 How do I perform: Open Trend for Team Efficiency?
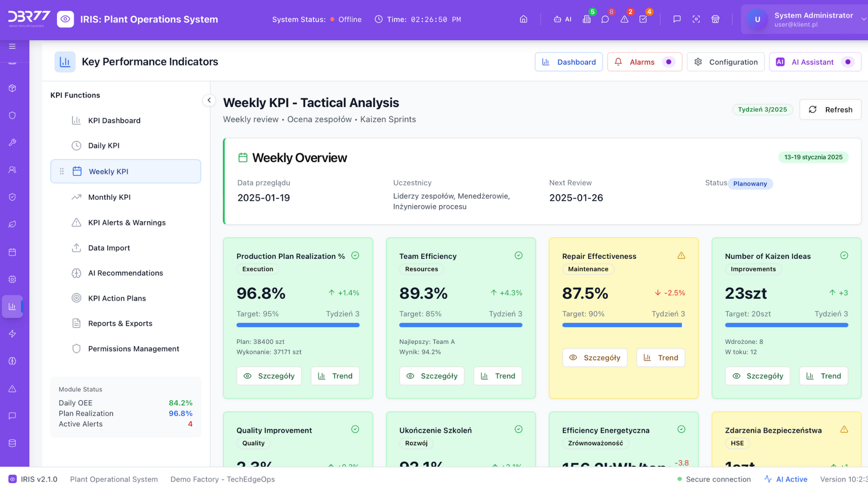tap(498, 376)
